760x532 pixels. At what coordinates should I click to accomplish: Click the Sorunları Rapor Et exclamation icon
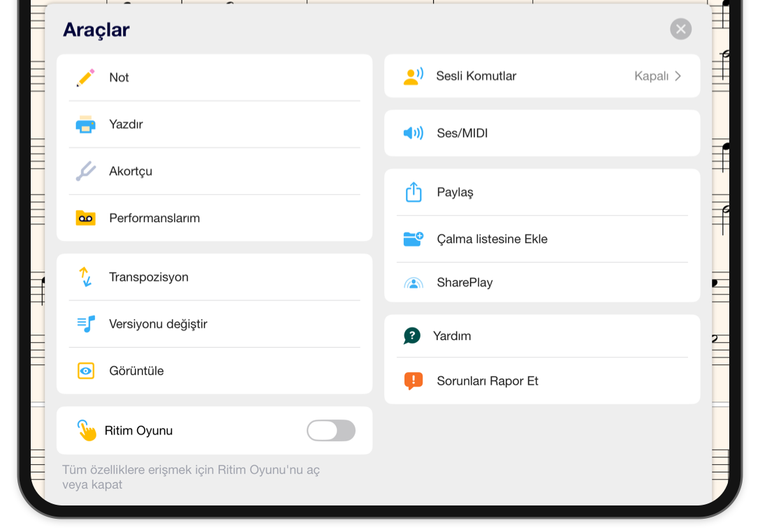(x=414, y=380)
